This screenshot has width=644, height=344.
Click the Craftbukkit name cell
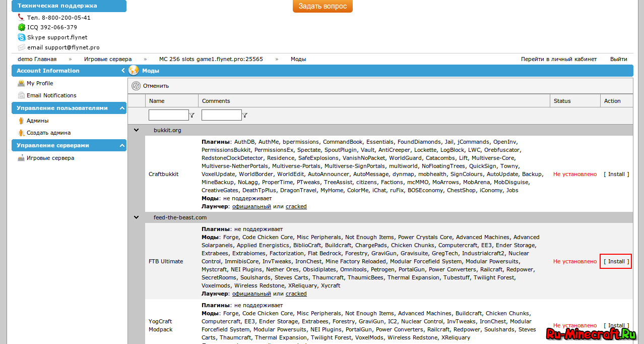163,174
